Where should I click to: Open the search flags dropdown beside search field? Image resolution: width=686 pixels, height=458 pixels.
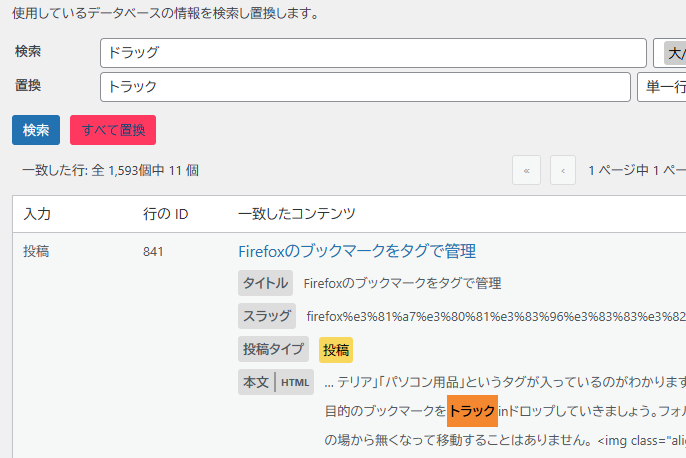click(x=669, y=52)
